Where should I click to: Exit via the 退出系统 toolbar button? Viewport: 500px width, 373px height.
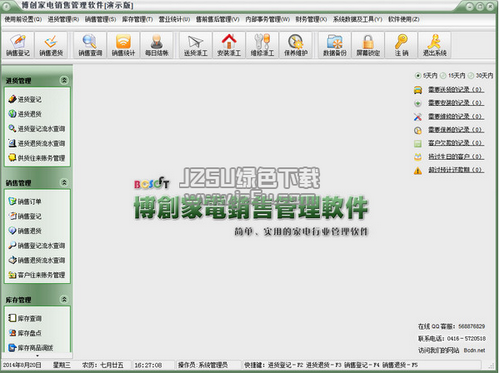pos(435,45)
